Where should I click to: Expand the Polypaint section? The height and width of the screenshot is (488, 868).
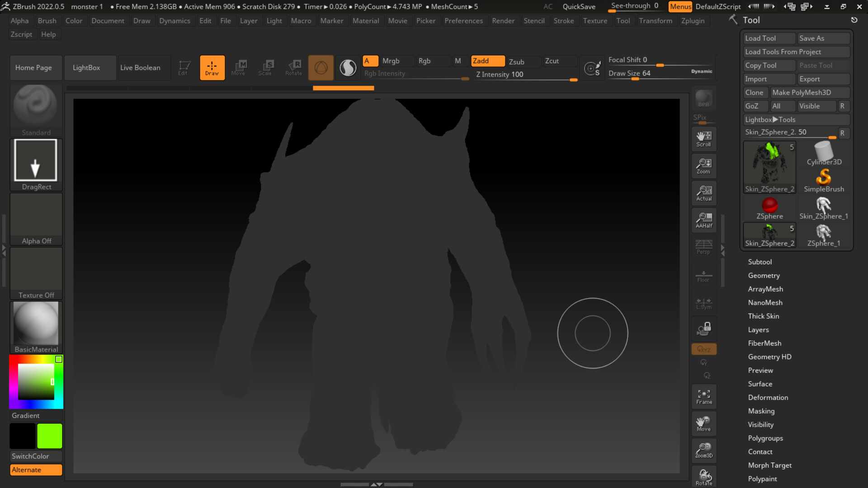(x=762, y=479)
